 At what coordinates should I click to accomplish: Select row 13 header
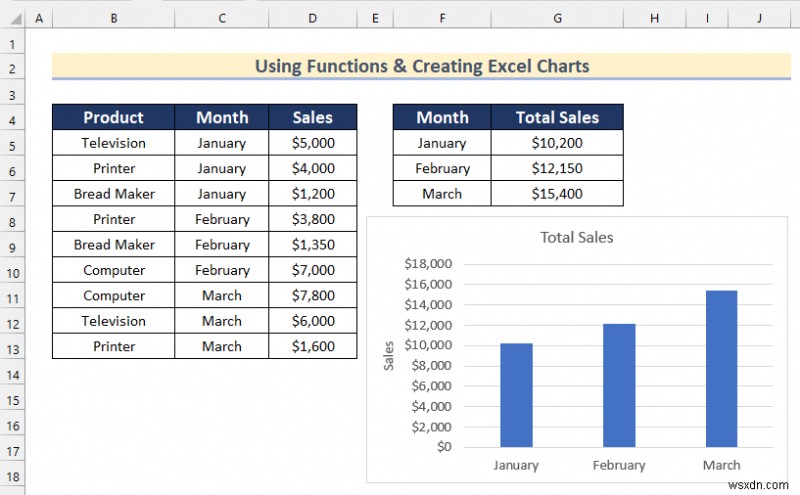13,347
